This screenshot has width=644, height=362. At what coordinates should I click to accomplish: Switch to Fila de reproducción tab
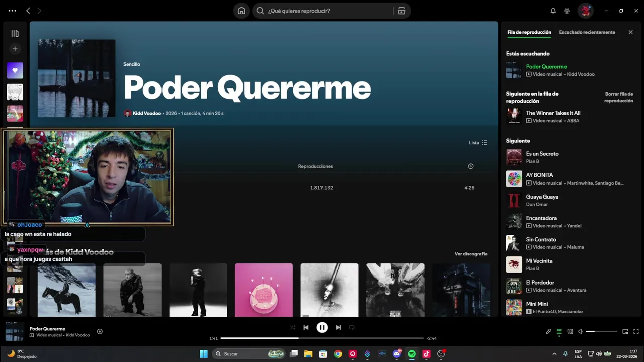tap(529, 32)
